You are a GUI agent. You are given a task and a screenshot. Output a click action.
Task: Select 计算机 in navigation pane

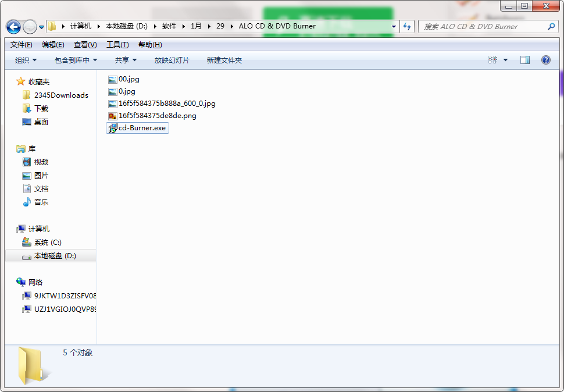33,229
